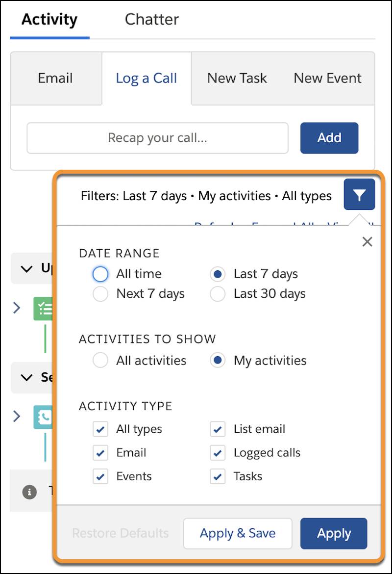Choose Last 30 days date range
This screenshot has height=574, width=392.
pos(218,293)
